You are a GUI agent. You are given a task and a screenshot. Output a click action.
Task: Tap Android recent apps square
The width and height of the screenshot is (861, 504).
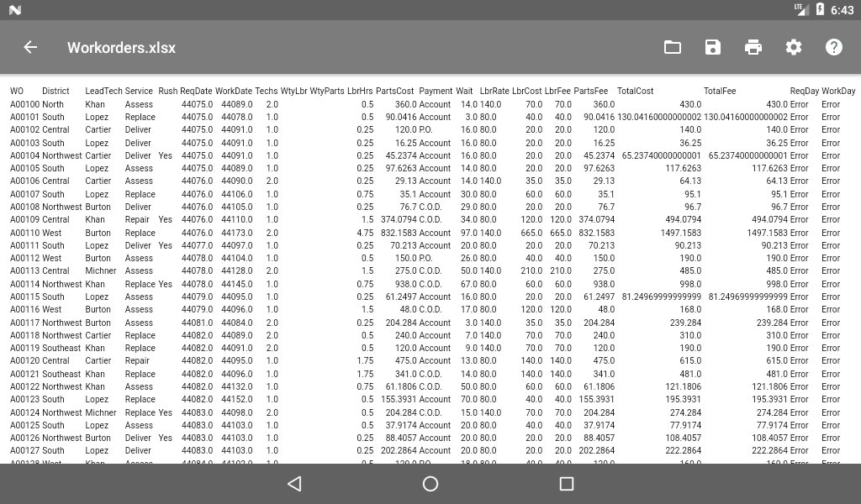pos(566,483)
